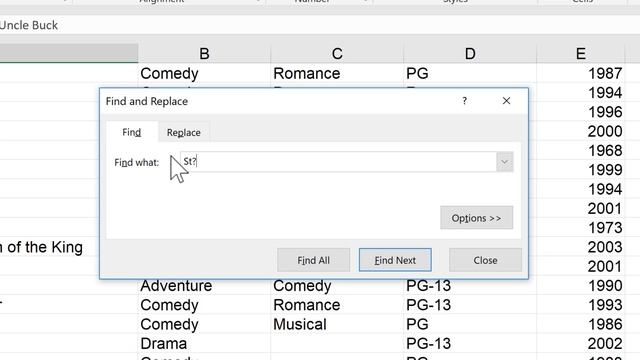
Task: Select column C header
Action: coord(337,53)
